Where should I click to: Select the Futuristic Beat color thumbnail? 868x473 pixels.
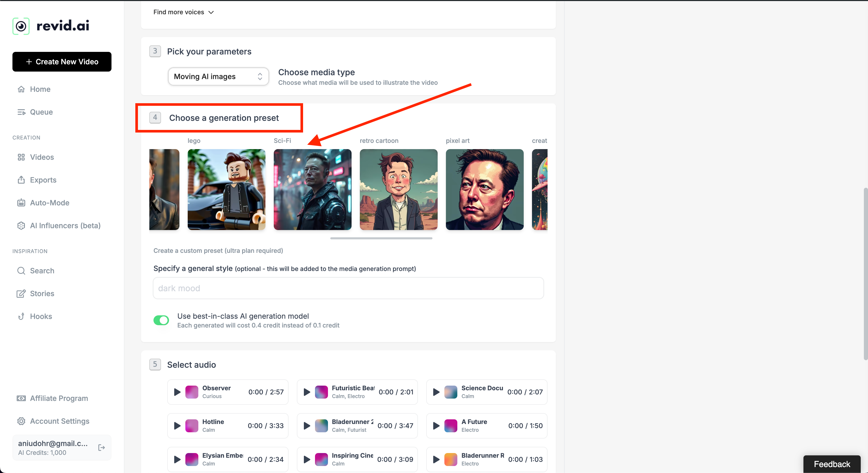[321, 392]
